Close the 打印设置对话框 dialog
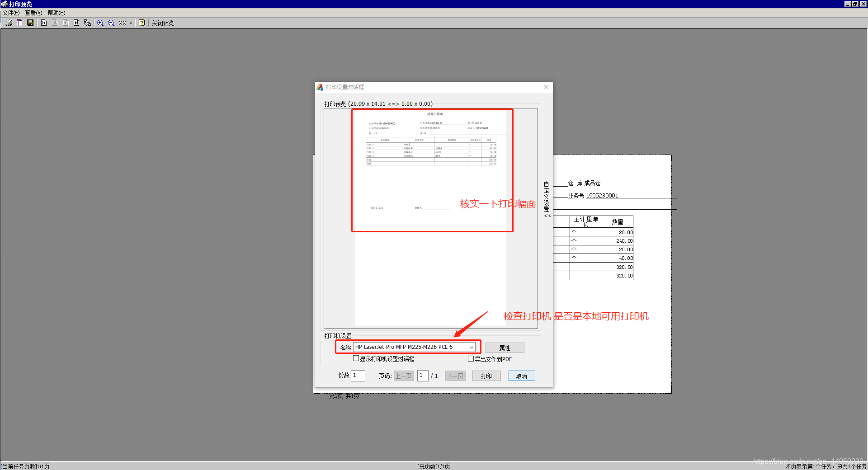 coord(546,87)
